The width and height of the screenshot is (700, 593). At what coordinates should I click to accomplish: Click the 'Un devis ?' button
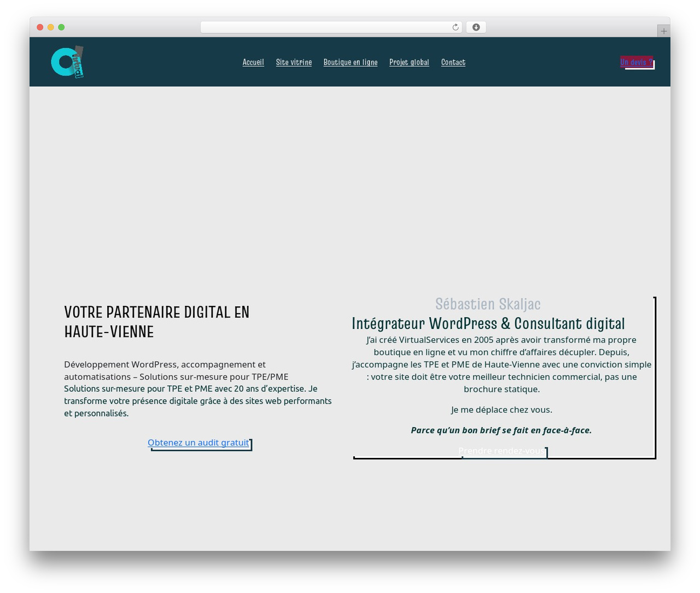tap(637, 62)
